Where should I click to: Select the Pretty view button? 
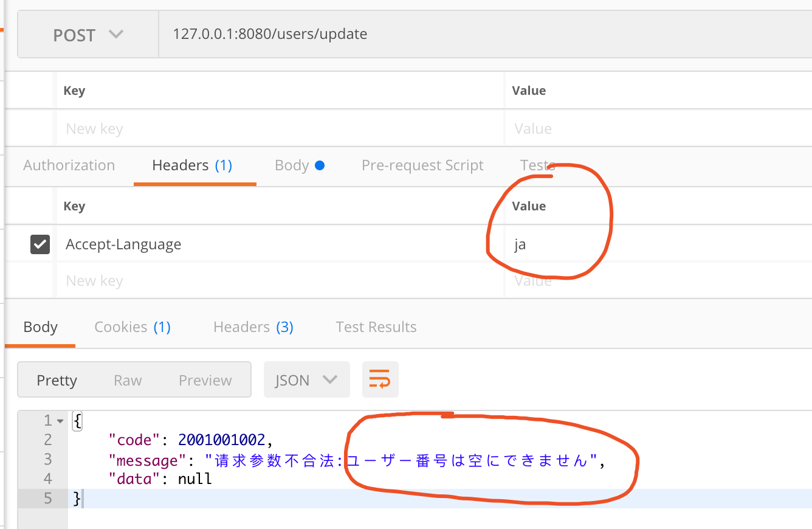tap(57, 380)
